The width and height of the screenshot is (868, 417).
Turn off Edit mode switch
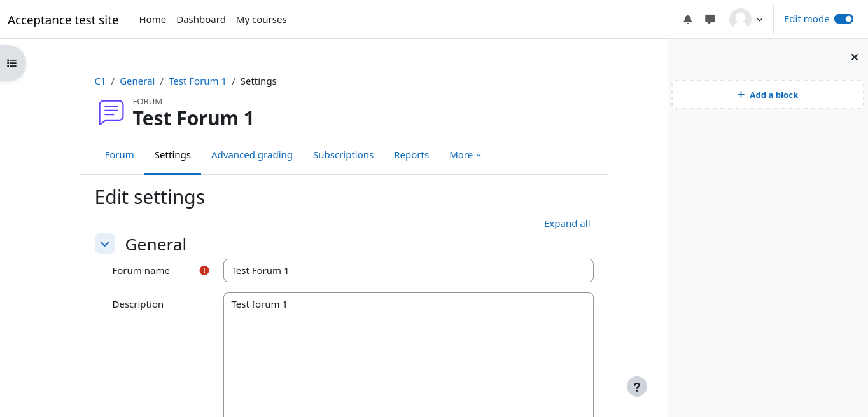click(x=844, y=19)
